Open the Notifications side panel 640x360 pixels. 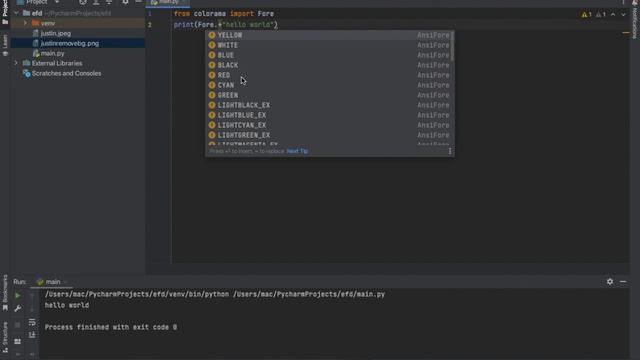635,21
